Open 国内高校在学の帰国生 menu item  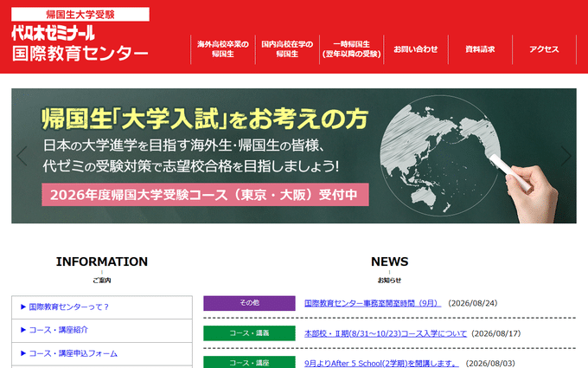click(287, 49)
